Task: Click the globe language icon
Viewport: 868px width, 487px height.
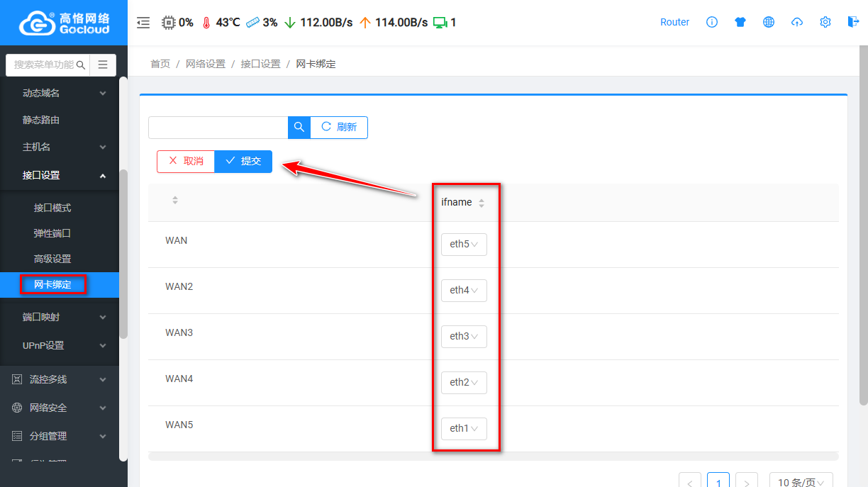Action: tap(769, 22)
